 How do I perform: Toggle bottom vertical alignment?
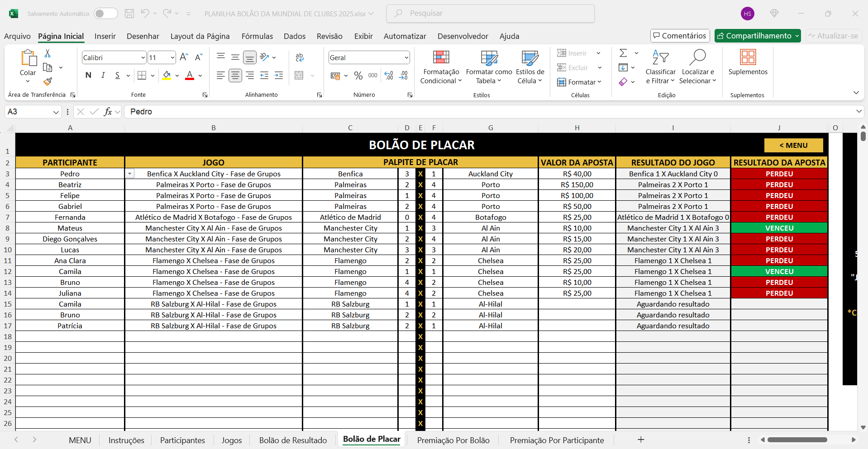click(250, 57)
